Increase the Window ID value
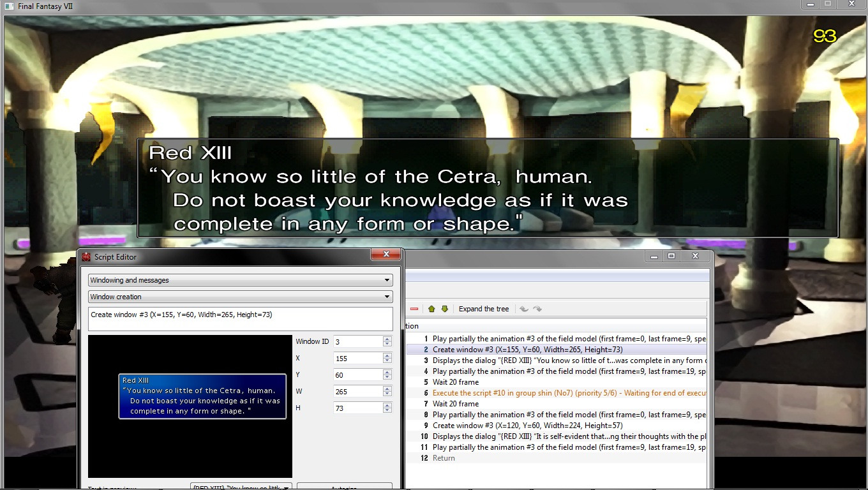 pos(387,339)
